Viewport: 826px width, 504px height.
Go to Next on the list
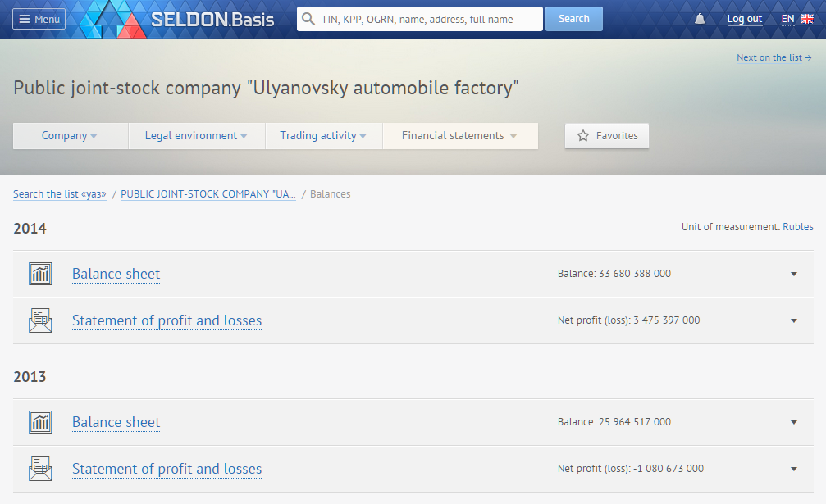pos(774,57)
